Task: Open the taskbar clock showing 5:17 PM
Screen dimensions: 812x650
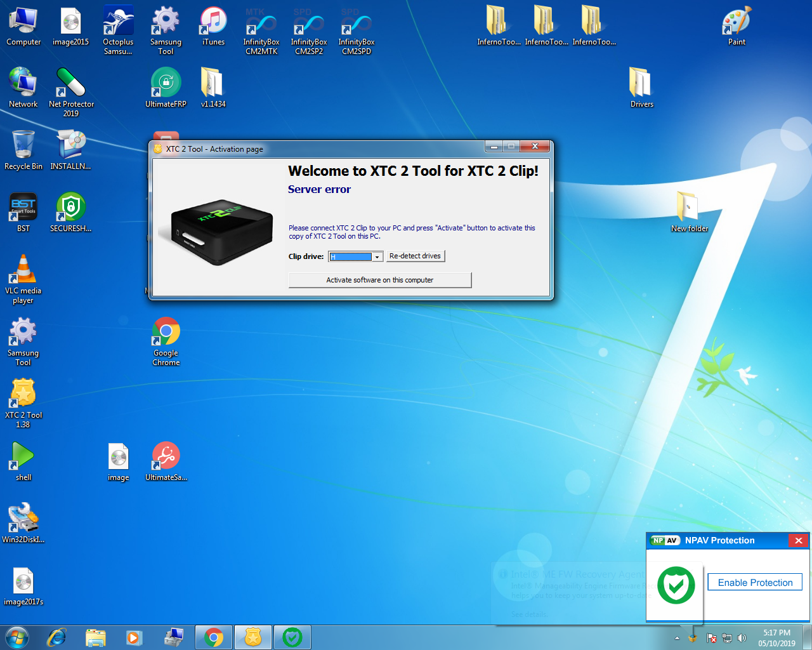Action: (x=776, y=637)
